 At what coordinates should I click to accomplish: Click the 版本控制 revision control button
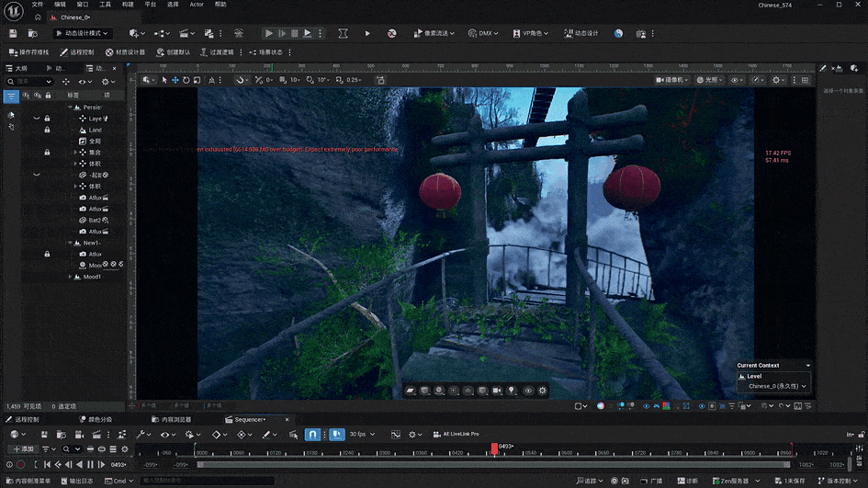click(x=837, y=481)
